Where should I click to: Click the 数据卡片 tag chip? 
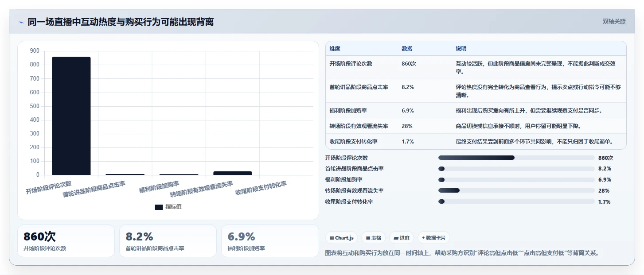[433, 238]
